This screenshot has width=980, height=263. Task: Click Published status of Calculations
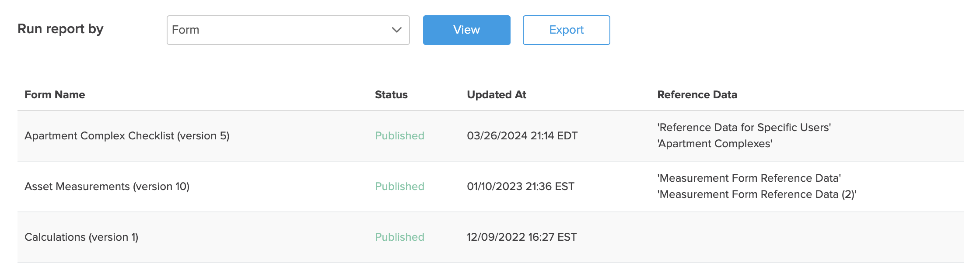(399, 237)
